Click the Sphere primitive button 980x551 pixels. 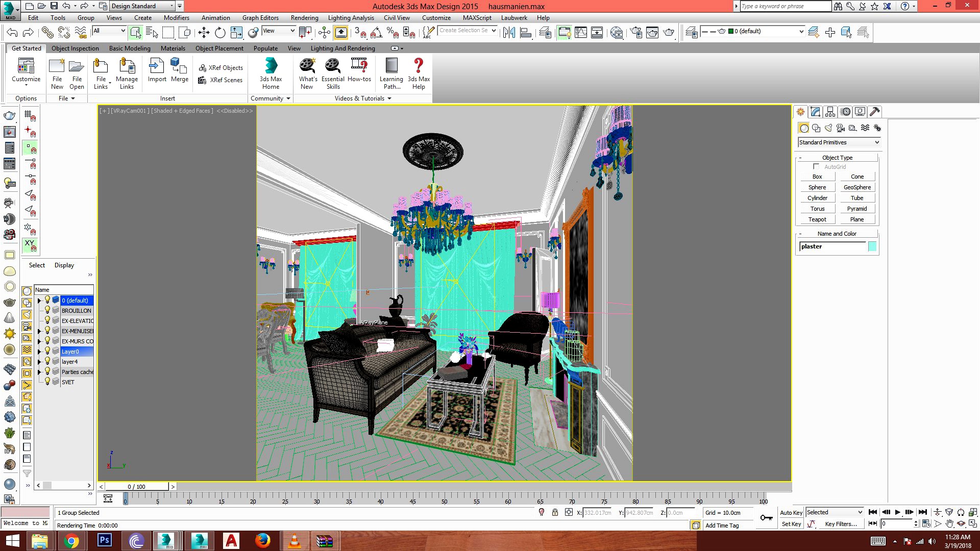(817, 187)
